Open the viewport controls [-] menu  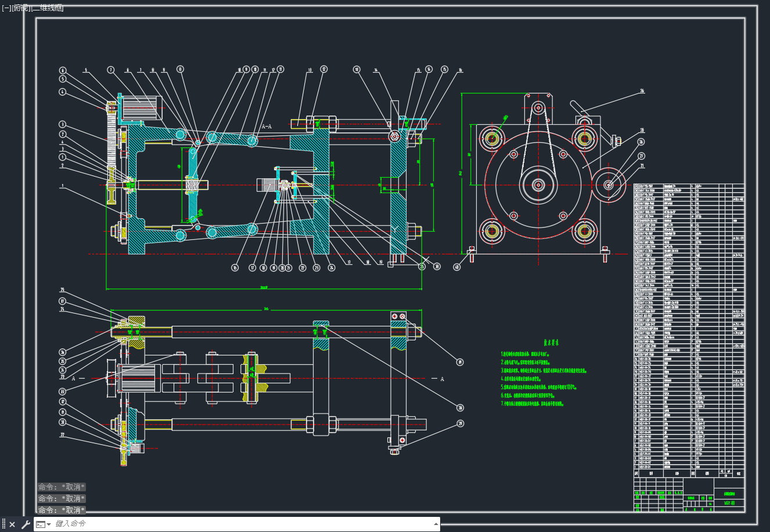pos(6,8)
